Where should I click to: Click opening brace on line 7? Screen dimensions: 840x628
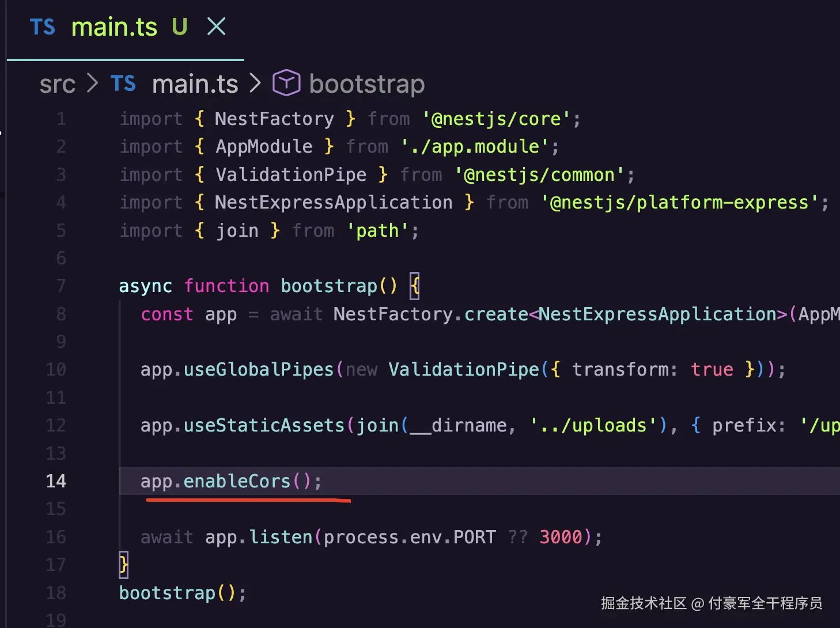(414, 286)
